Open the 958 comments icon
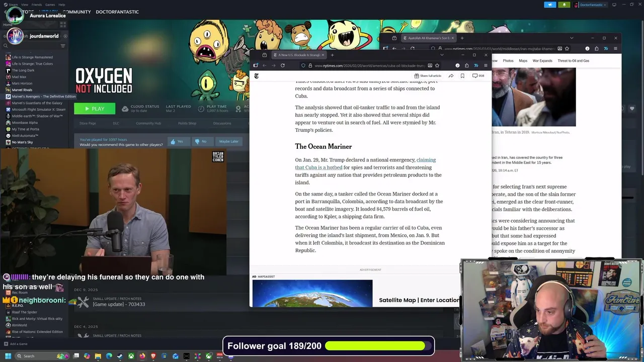Screen dimensions: 644x362 tap(478, 76)
